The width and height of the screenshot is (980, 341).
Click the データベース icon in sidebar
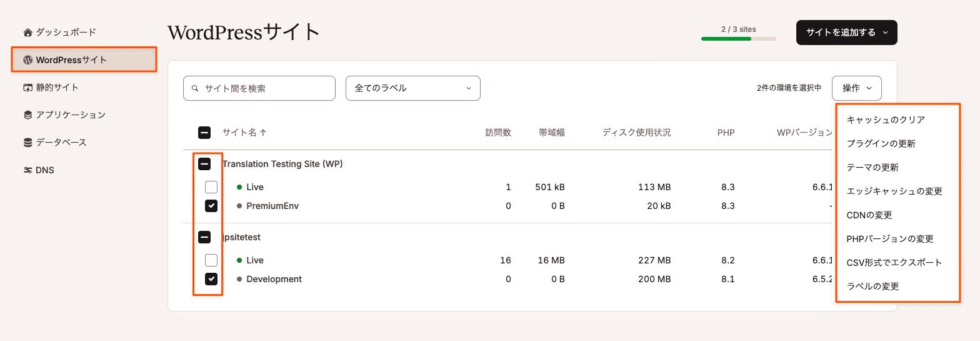[27, 143]
